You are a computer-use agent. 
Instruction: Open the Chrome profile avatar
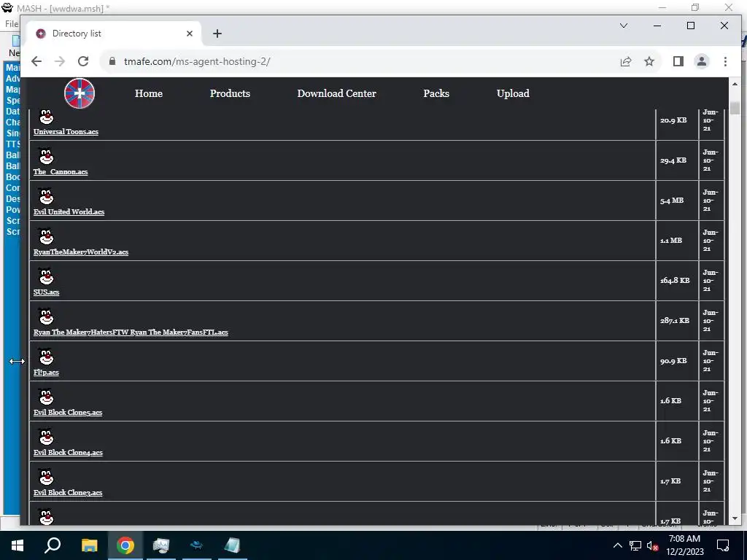(701, 61)
